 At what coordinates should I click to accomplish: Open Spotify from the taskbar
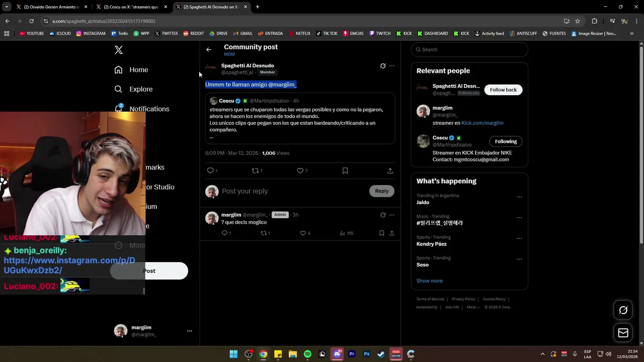tap(307, 354)
